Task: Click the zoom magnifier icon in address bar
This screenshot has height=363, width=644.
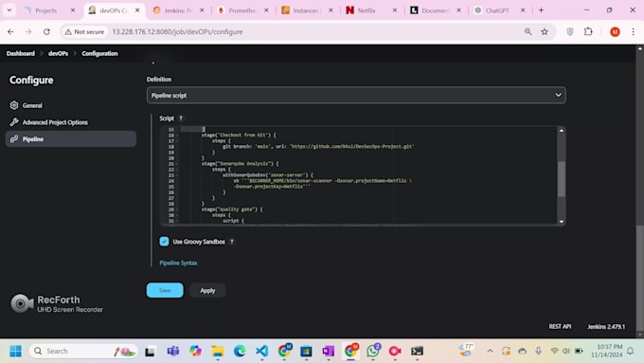Action: [528, 31]
